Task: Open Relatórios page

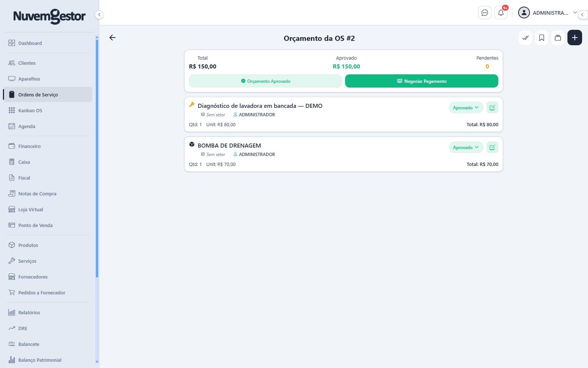Action: [x=48, y=312]
